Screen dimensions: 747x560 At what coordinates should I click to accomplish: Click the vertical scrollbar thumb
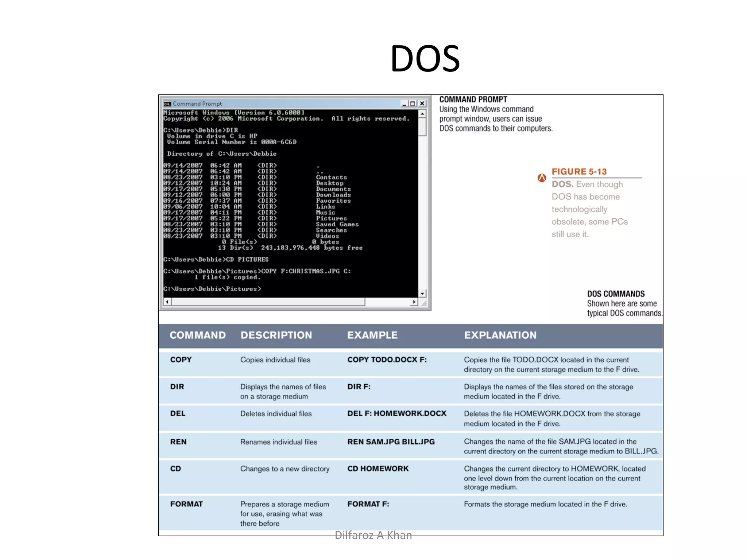[x=422, y=127]
